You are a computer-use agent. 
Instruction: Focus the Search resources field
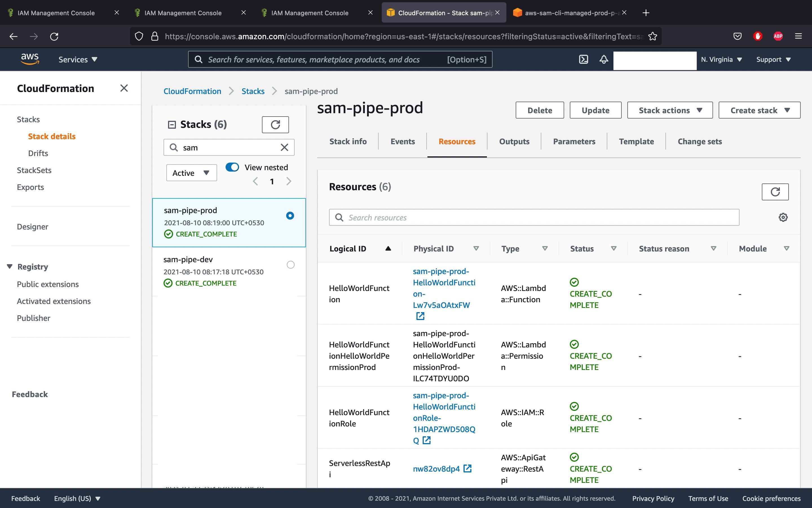click(x=534, y=217)
